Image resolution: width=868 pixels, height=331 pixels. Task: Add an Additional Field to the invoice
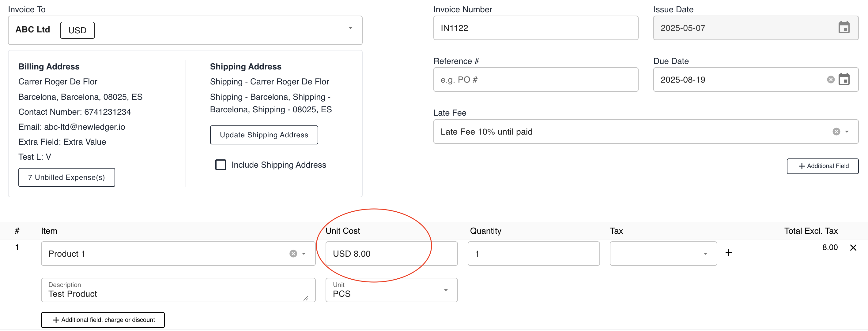(x=822, y=166)
